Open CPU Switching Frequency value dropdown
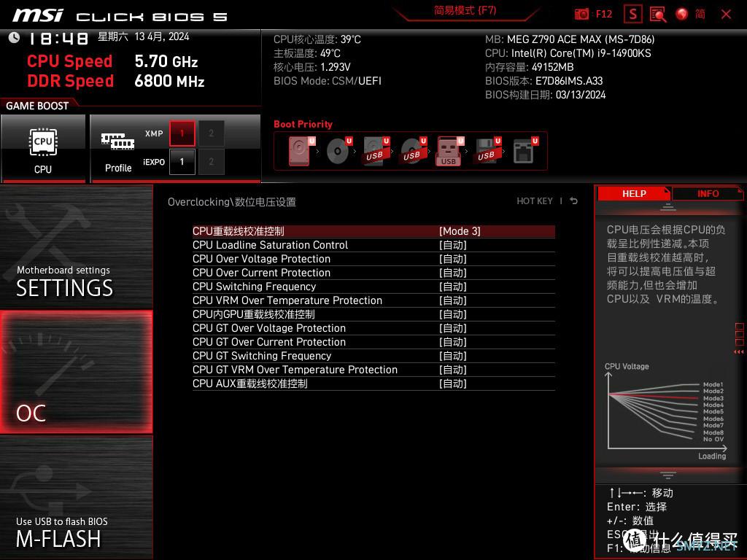 coord(453,286)
